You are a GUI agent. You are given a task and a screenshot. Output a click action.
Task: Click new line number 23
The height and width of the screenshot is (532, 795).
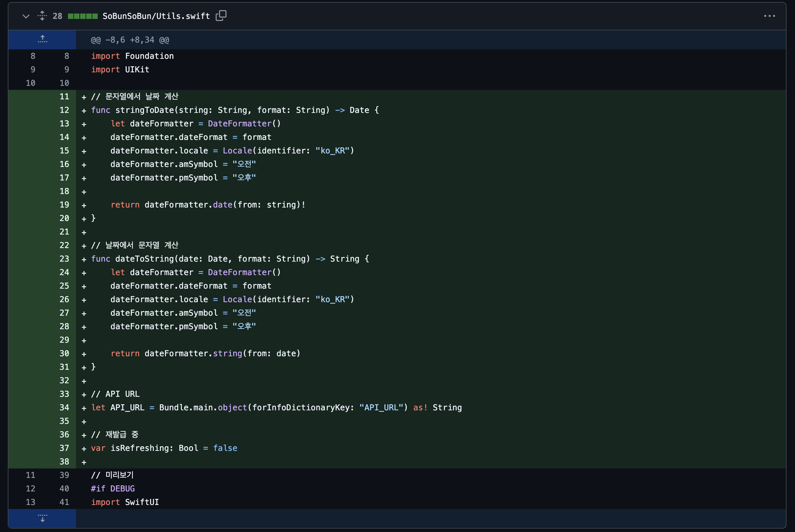[x=64, y=259]
